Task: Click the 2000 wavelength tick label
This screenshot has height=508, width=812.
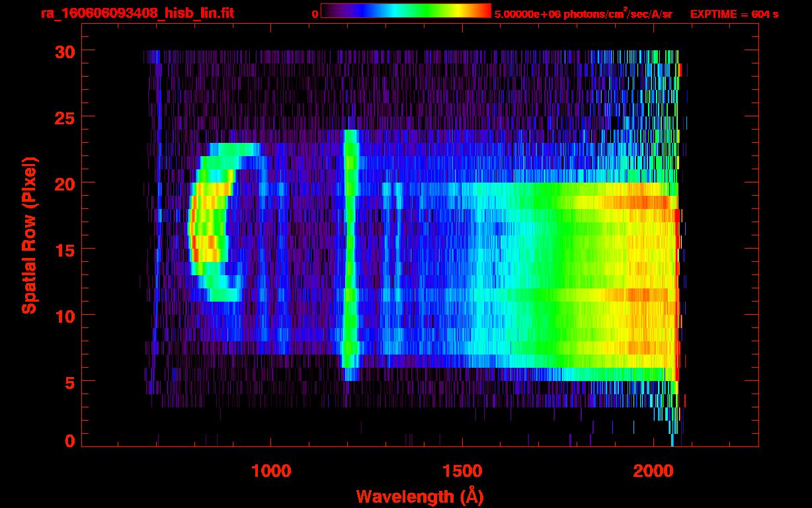Action: point(653,470)
